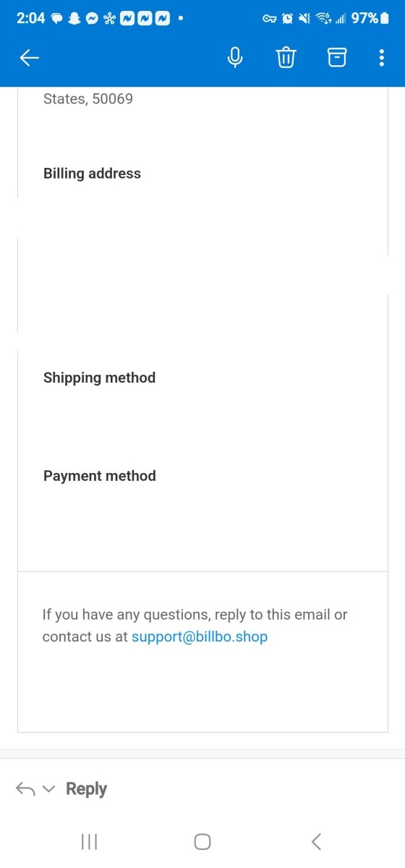Open support@billbo.shop email link
This screenshot has height=868, width=405.
point(200,637)
